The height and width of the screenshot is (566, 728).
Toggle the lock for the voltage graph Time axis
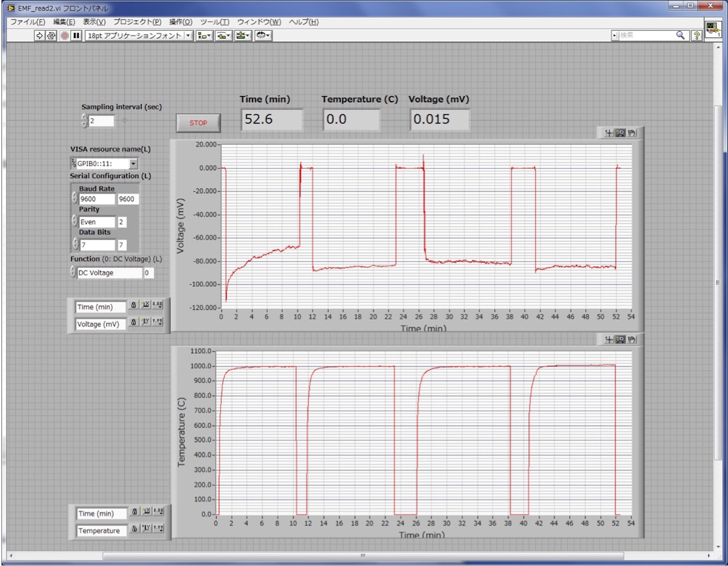point(134,305)
